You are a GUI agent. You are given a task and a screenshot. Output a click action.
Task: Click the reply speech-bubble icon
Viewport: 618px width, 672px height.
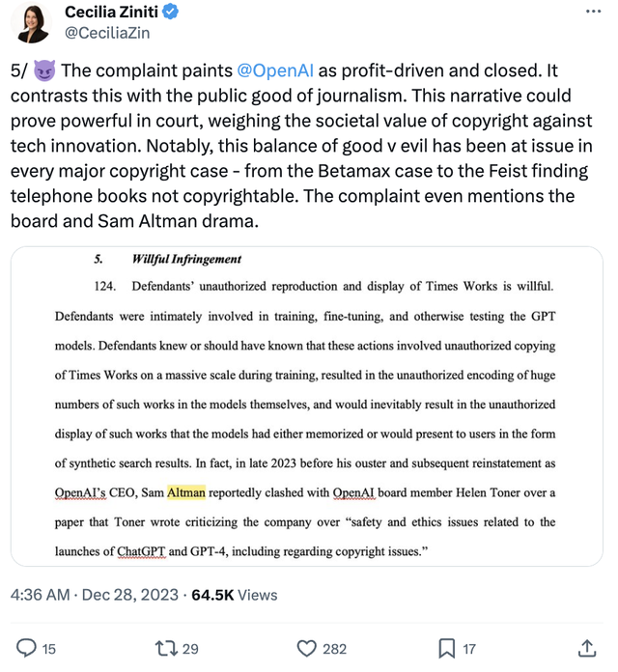pos(27,648)
